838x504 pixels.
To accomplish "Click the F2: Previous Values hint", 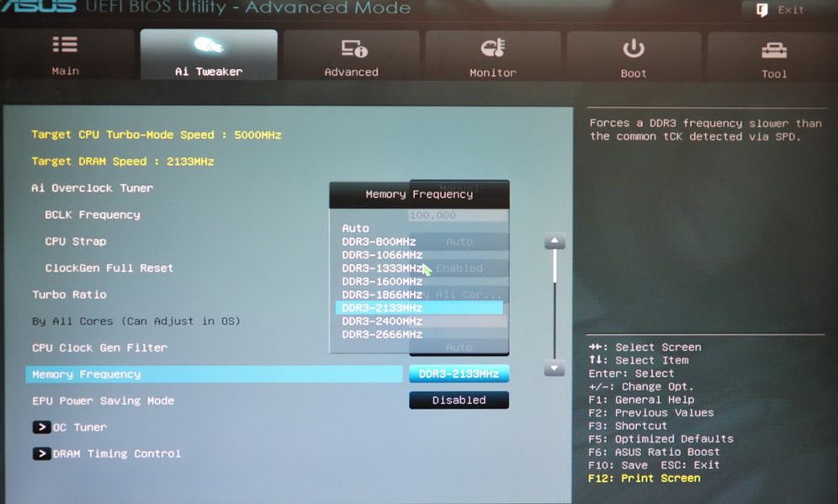I will [x=651, y=412].
